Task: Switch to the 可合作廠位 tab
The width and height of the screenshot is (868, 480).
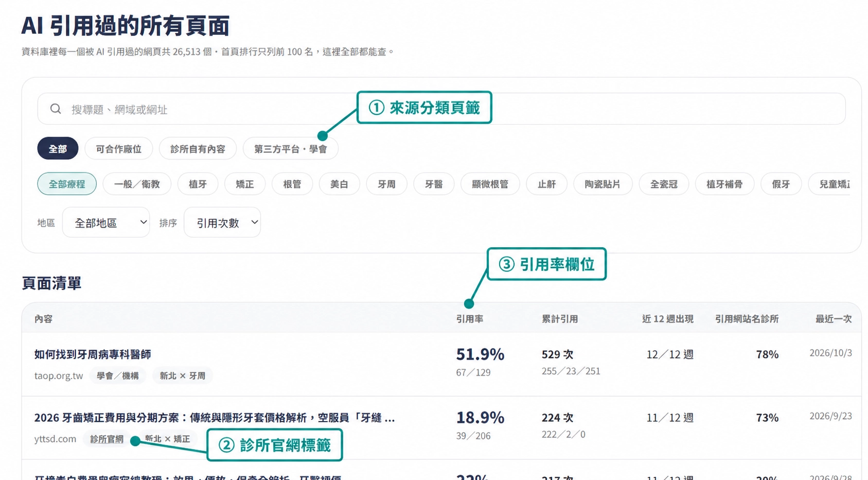Action: tap(119, 149)
